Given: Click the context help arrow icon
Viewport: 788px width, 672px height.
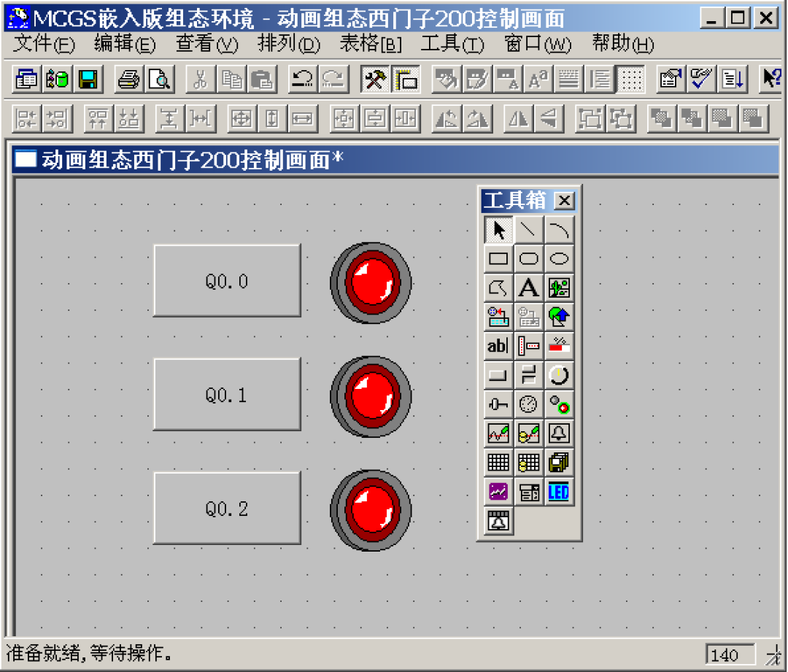Looking at the screenshot, I should tap(771, 79).
